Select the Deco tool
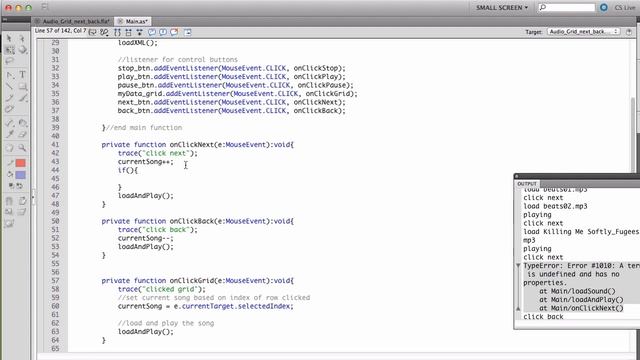 [x=10, y=109]
